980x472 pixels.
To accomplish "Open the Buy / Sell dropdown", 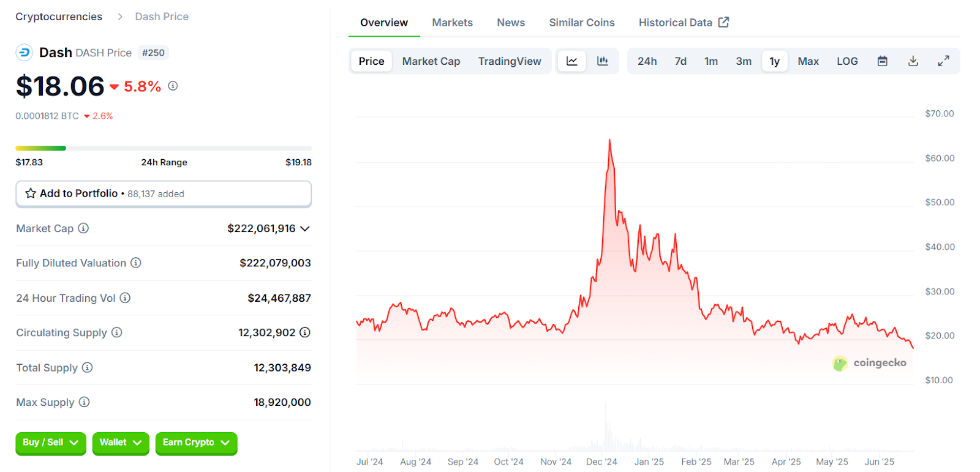I will point(51,443).
